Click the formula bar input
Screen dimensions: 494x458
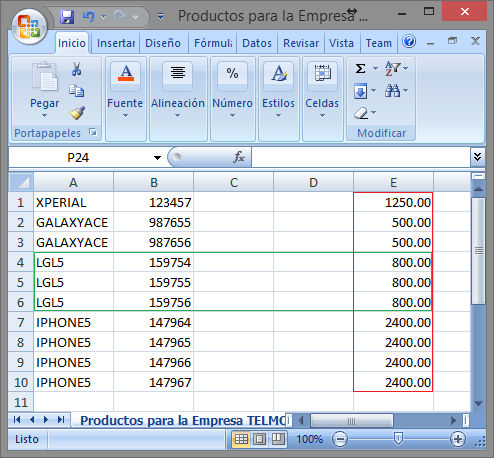coord(361,157)
